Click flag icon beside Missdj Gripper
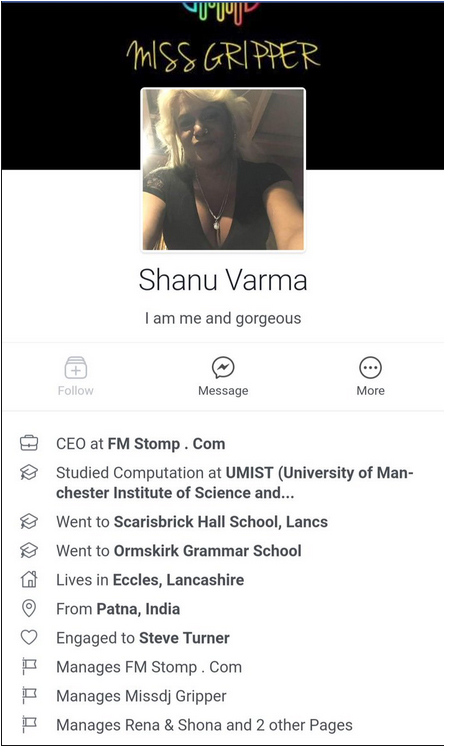The image size is (458, 747). [x=29, y=696]
